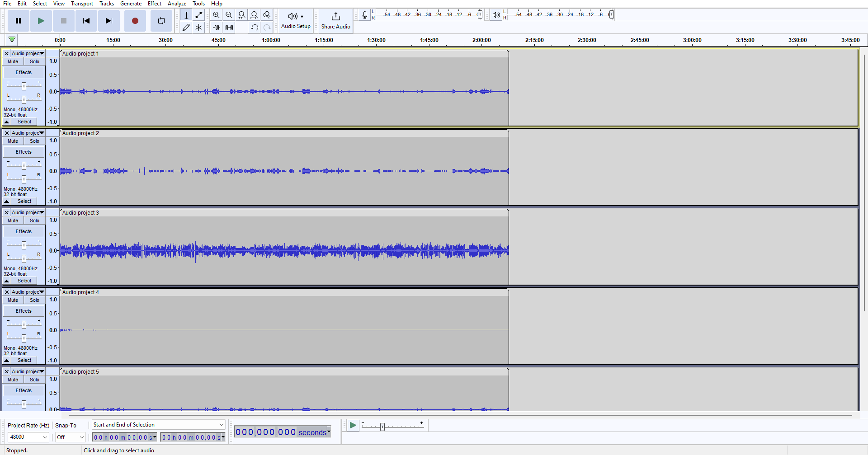Screen dimensions: 868x455
Task: Skip to start of project
Action: pyautogui.click(x=86, y=21)
